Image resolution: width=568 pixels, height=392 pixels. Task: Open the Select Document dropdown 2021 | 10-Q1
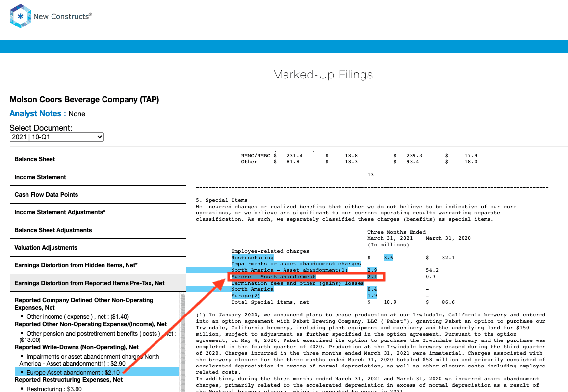[x=56, y=137]
